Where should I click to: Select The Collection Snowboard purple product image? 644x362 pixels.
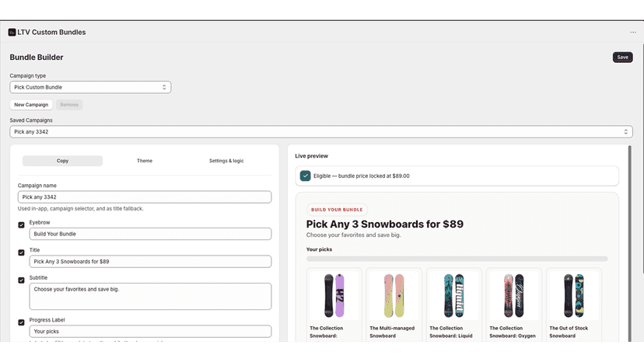tap(334, 295)
